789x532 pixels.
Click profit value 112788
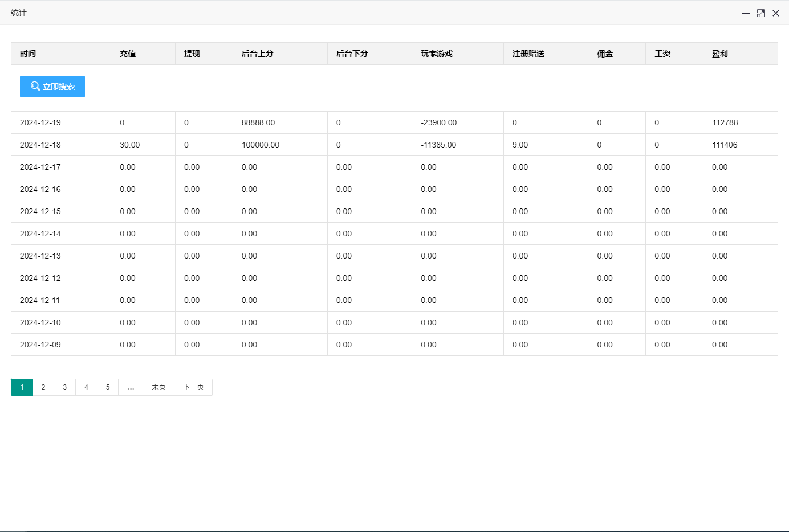coord(725,122)
